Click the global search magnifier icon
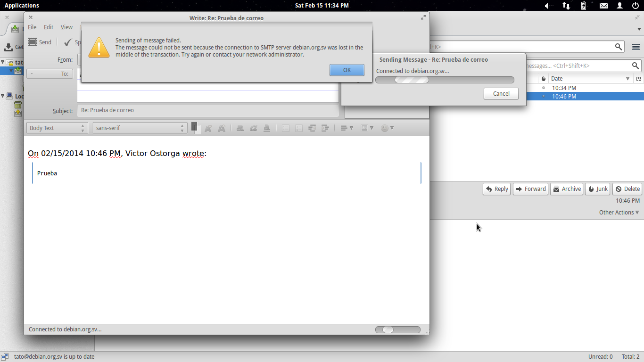644x362 pixels. click(x=619, y=47)
